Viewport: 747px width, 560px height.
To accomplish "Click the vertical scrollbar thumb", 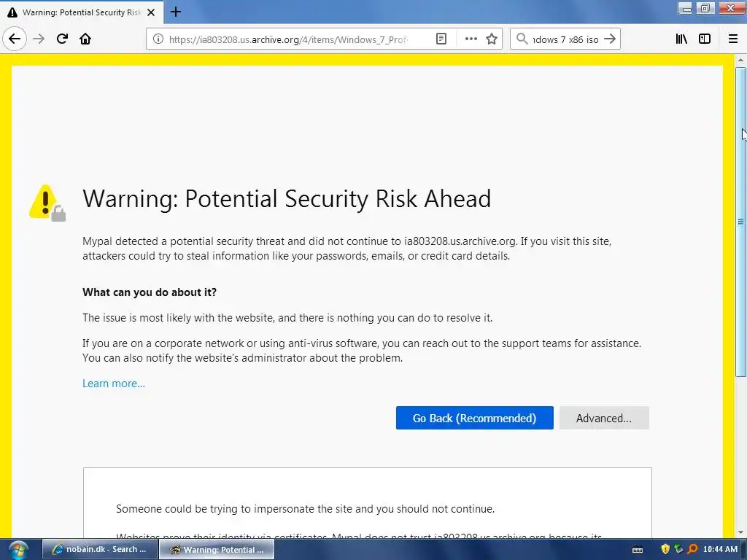I will 740,222.
